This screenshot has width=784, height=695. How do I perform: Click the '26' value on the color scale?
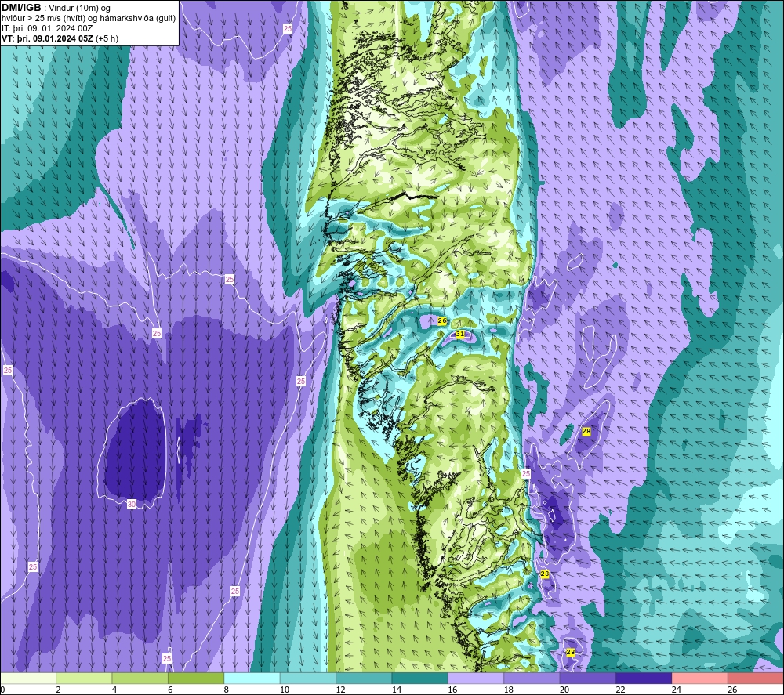[732, 690]
